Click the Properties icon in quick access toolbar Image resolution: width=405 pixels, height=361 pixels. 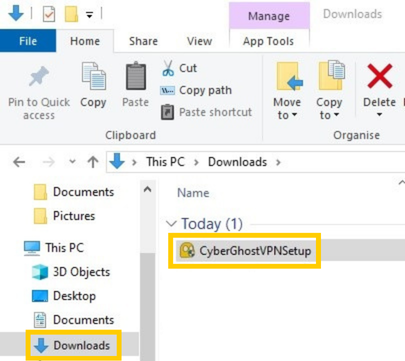click(x=49, y=14)
